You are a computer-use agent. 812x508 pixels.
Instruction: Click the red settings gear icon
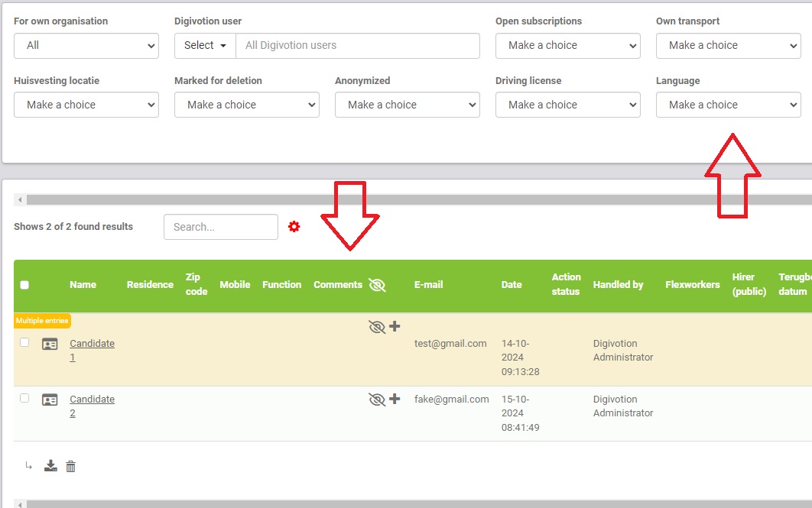294,227
